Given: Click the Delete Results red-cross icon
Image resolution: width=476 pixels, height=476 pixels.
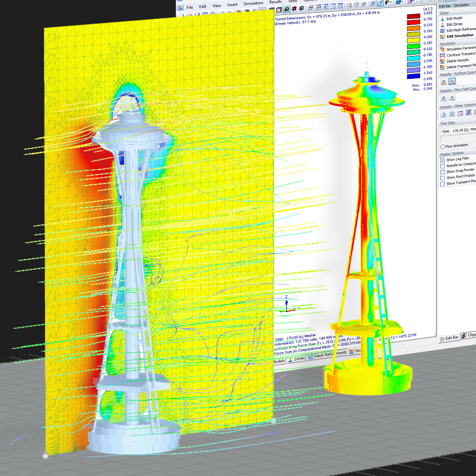Looking at the screenshot, I should click(x=443, y=61).
